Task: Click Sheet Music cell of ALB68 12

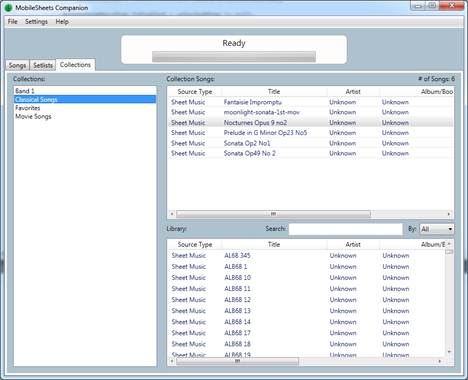Action: coord(189,300)
